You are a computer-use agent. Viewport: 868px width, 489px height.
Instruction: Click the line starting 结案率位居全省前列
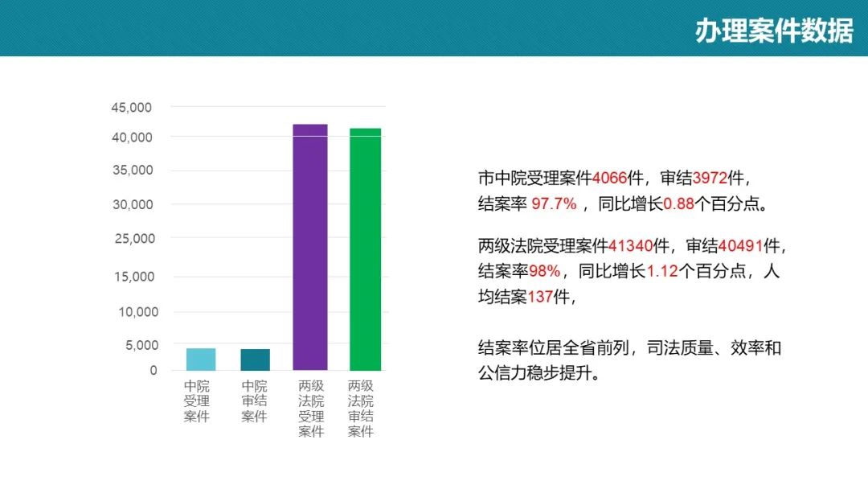[x=630, y=347]
